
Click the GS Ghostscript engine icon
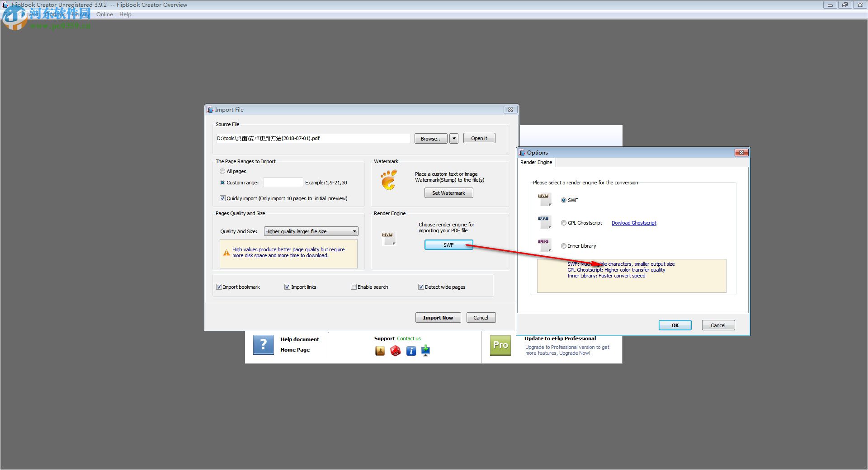coord(545,222)
